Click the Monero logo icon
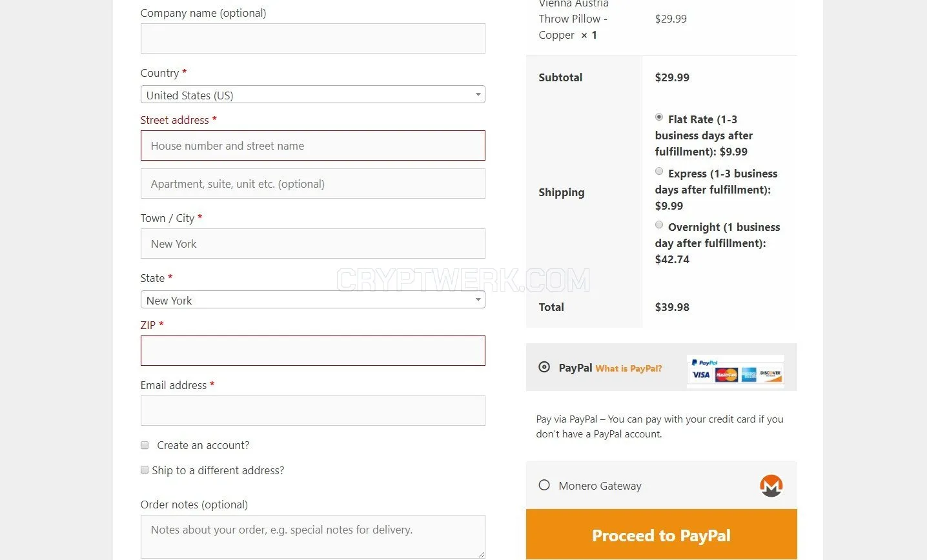The width and height of the screenshot is (927, 560). point(771,486)
